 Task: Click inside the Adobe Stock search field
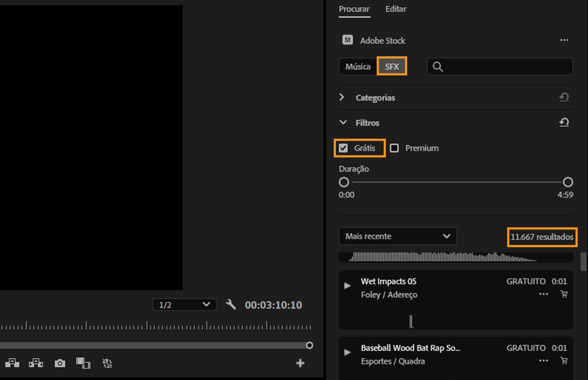[x=500, y=67]
